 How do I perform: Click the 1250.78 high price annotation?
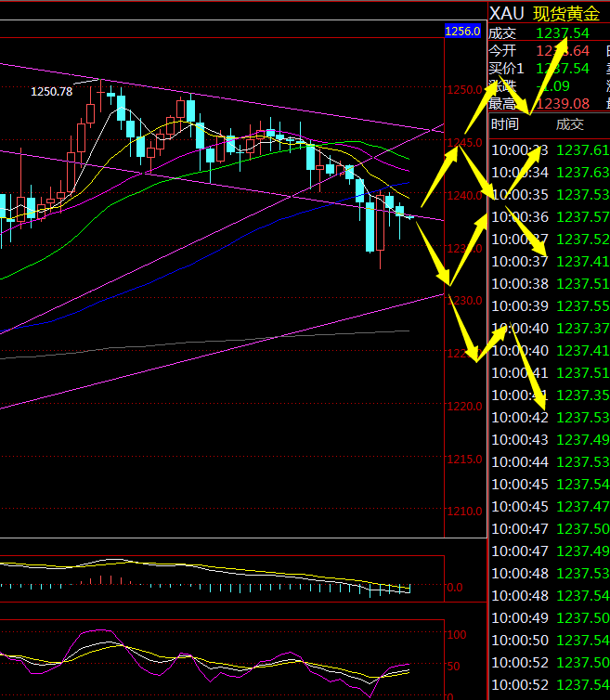(x=51, y=92)
